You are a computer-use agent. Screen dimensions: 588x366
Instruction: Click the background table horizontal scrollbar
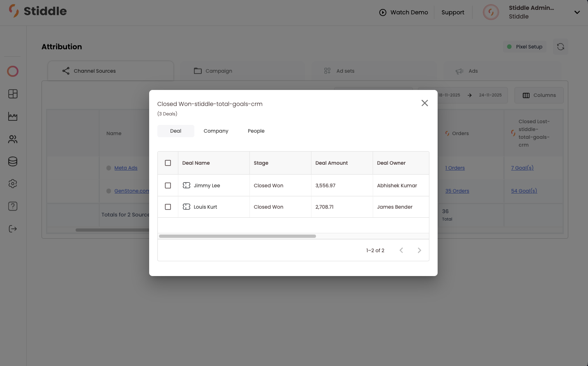(112, 230)
